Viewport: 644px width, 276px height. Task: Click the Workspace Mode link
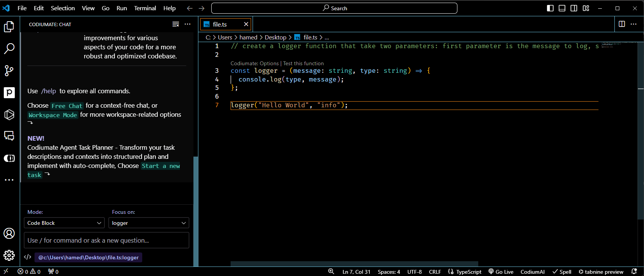[x=53, y=115]
